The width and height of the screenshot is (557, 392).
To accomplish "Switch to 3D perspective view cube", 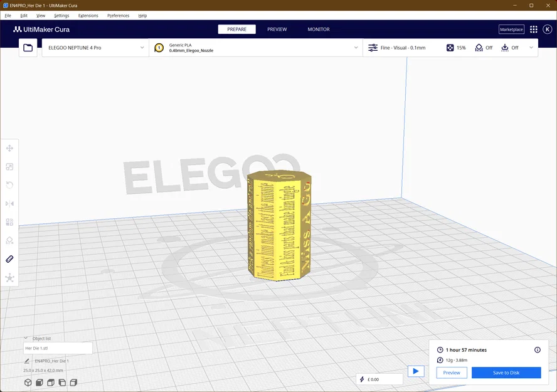I will pyautogui.click(x=28, y=383).
